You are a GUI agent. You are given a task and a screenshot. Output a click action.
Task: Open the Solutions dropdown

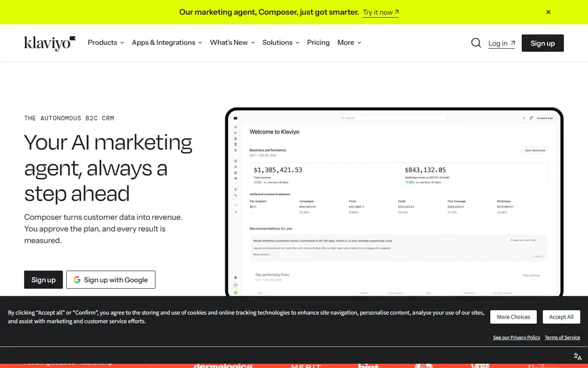click(x=281, y=42)
